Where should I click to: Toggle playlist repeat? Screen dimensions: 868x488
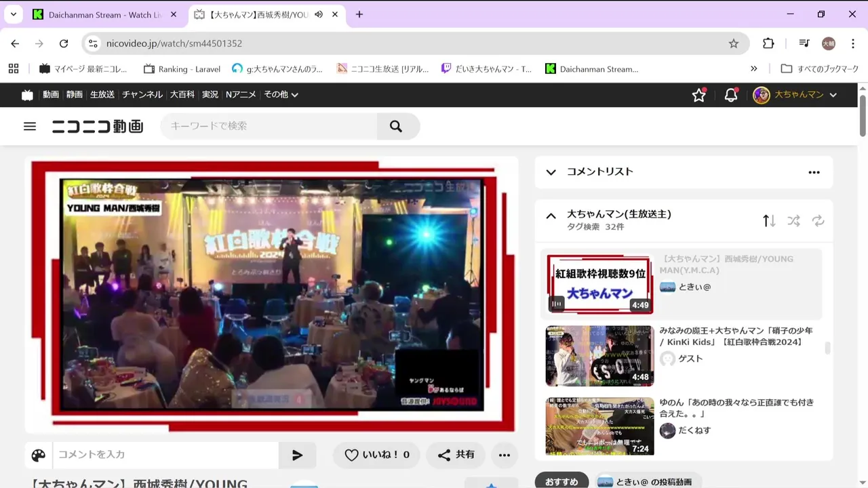click(x=818, y=221)
